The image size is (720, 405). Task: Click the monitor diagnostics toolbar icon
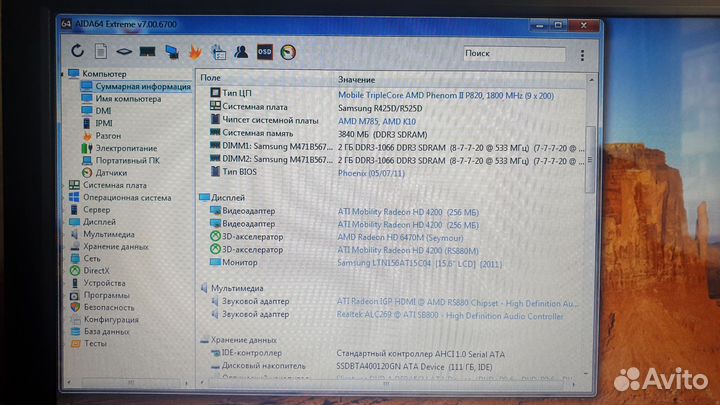172,52
